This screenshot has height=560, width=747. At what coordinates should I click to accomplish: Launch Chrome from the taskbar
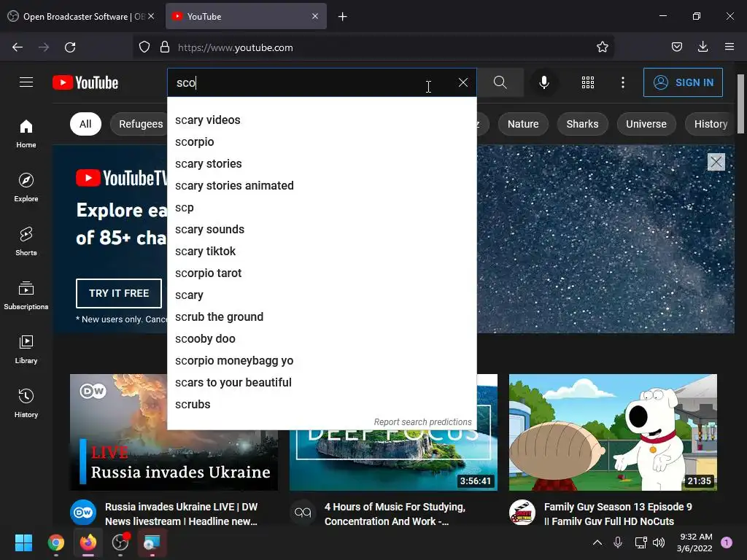click(x=55, y=542)
